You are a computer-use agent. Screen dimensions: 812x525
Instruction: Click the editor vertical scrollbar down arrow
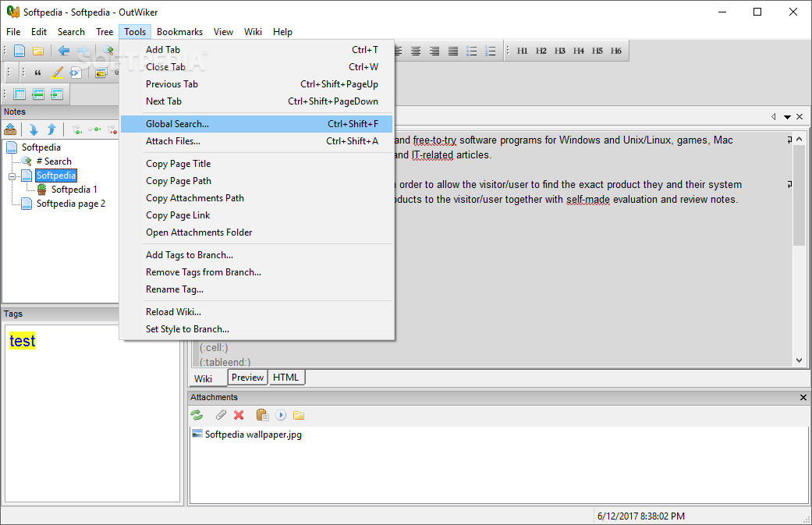coord(799,360)
